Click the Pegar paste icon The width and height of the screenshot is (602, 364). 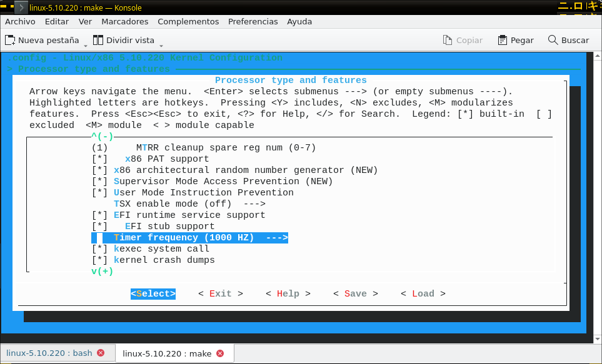(502, 41)
